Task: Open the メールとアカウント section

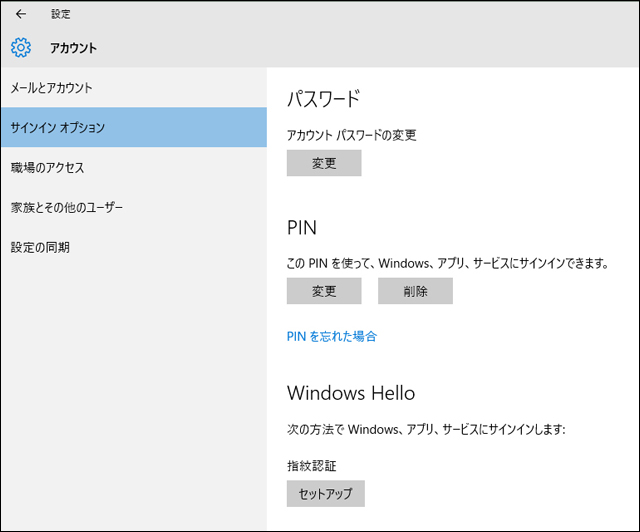Action: [51, 88]
